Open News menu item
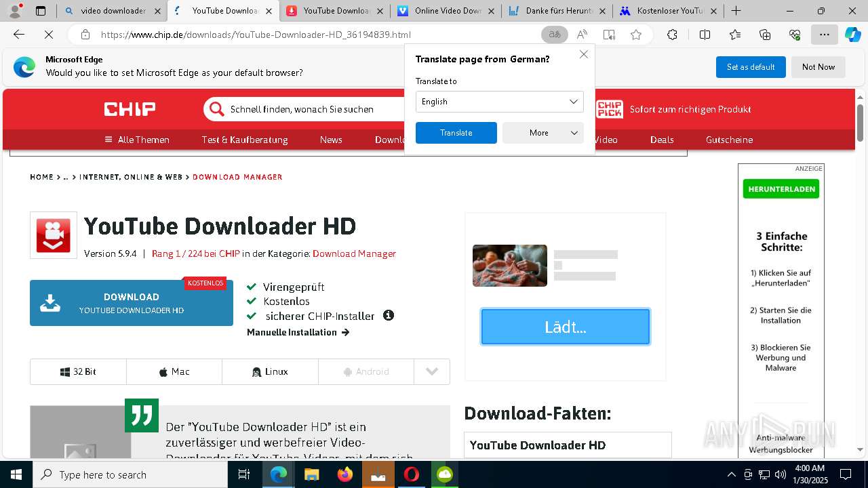Image resolution: width=868 pixels, height=488 pixels. (x=331, y=140)
